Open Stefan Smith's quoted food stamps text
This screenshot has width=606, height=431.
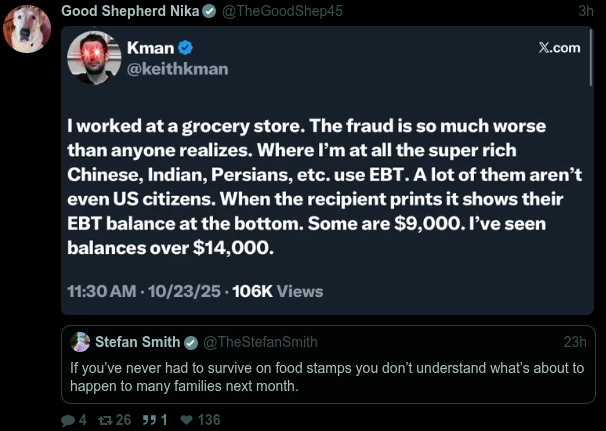pos(326,376)
